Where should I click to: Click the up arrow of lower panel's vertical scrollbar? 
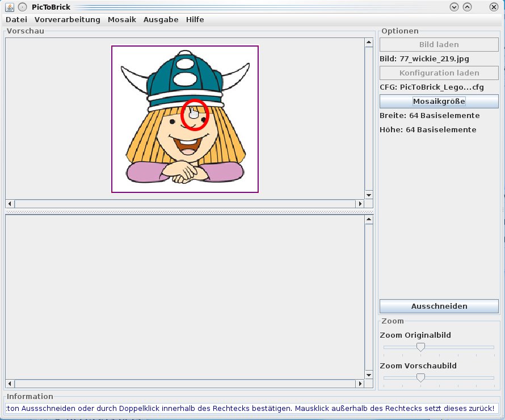pyautogui.click(x=369, y=220)
